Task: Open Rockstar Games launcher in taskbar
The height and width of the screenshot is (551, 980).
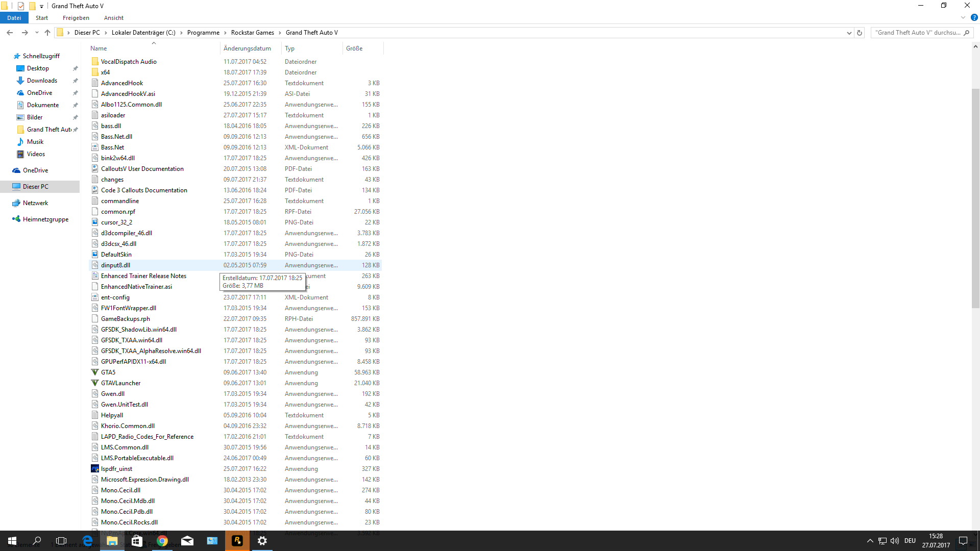Action: click(237, 541)
